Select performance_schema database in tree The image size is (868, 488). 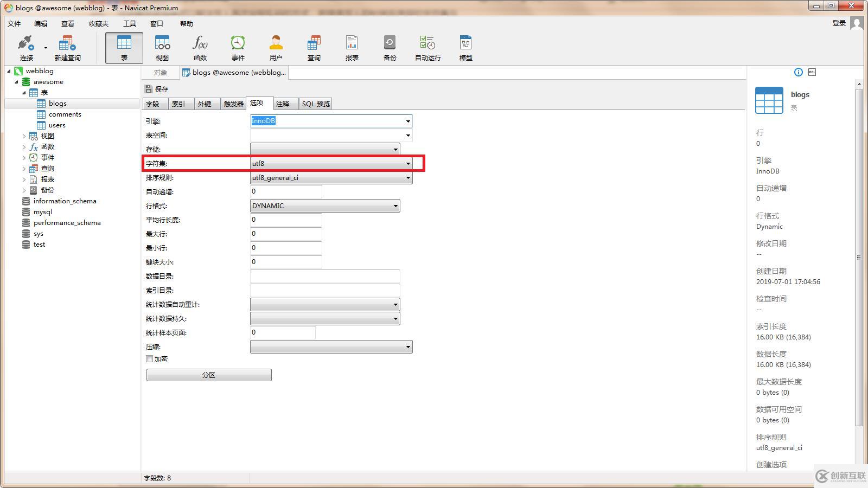pyautogui.click(x=67, y=223)
